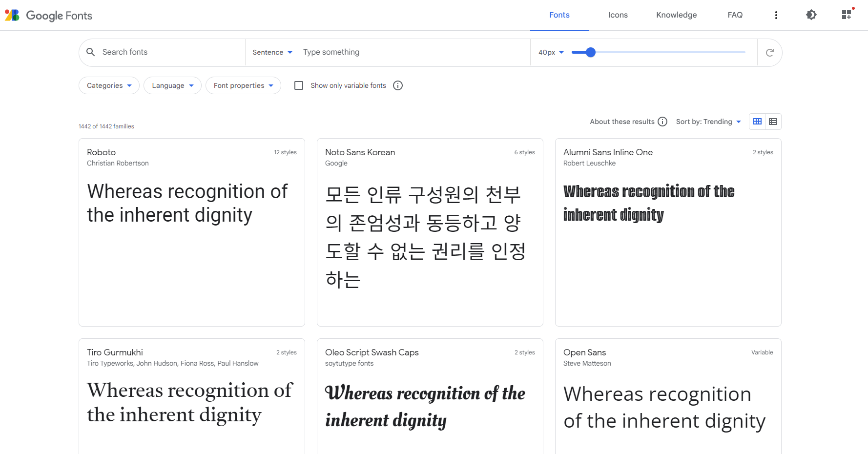This screenshot has height=454, width=868.
Task: Click '6 styles' on Noto Sans Korean
Action: point(524,152)
